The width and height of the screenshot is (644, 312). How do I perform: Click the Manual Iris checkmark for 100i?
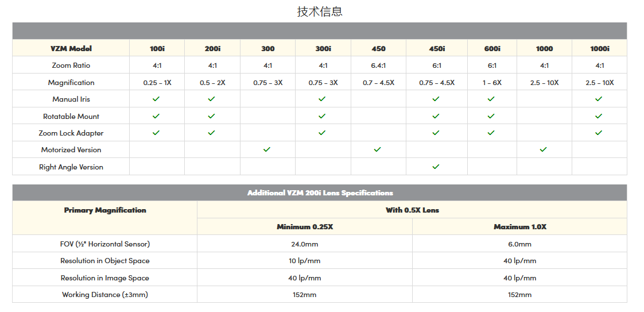[156, 99]
